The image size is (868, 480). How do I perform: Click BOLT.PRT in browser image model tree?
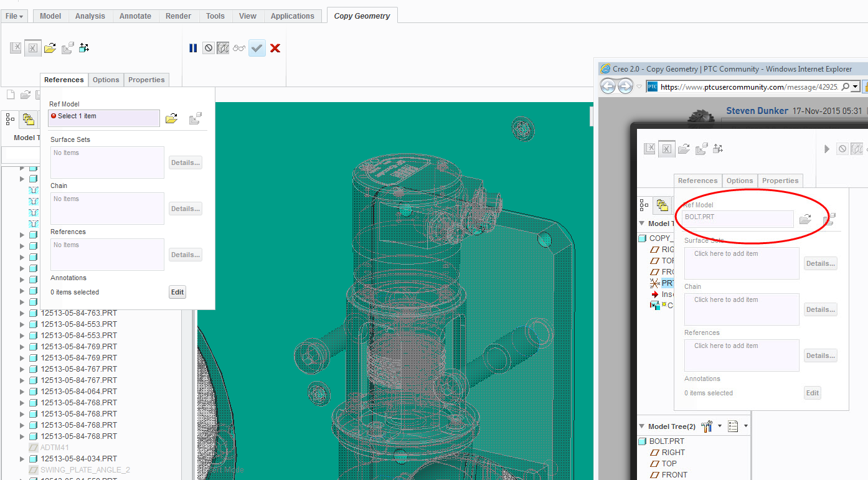tap(666, 441)
